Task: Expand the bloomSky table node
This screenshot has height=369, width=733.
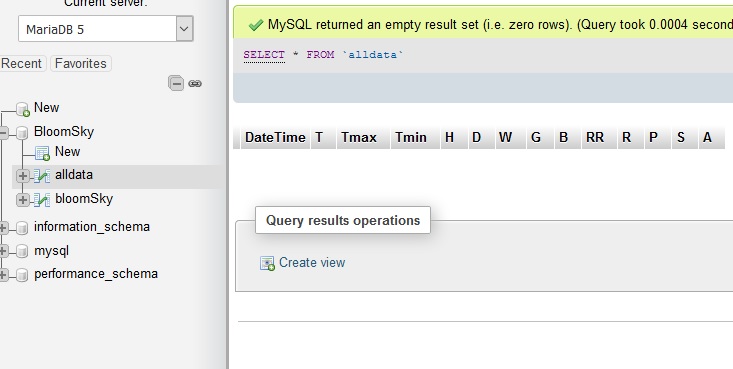Action: pos(22,200)
